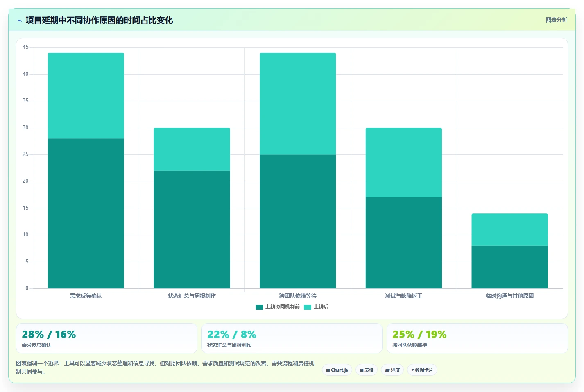Viewport: 584px width, 392px height.
Task: Click the 临时沟通与其他原因 x-axis label
Action: point(509,296)
